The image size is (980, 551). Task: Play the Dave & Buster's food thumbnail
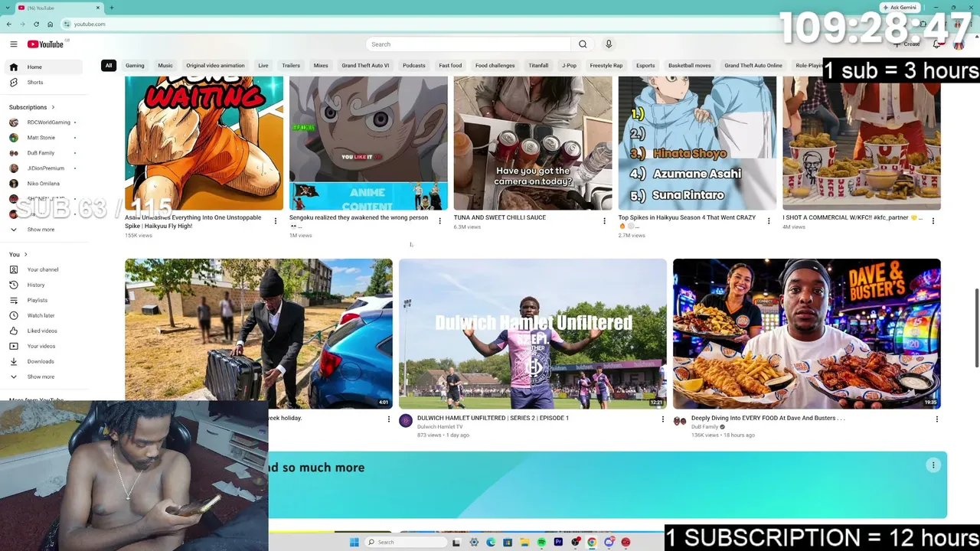coord(807,334)
